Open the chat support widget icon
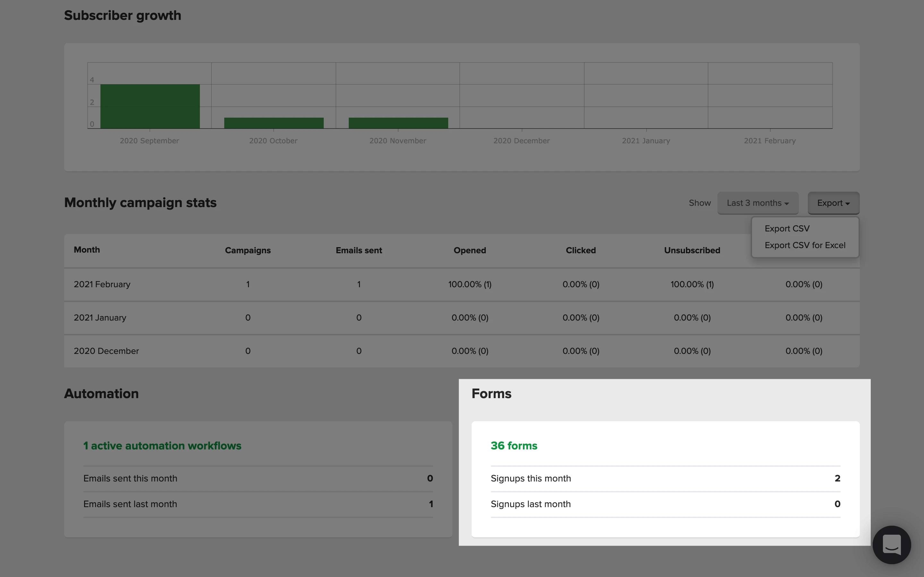Image resolution: width=924 pixels, height=577 pixels. 891,545
